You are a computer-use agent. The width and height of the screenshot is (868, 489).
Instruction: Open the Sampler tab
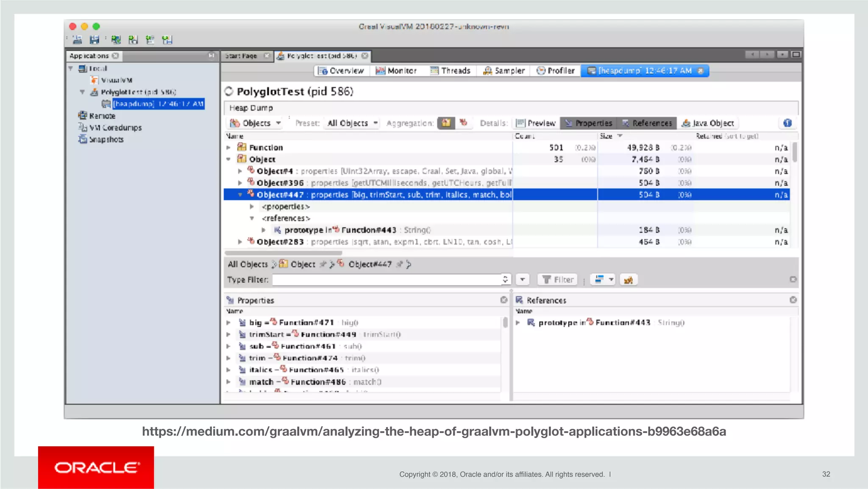tap(504, 71)
